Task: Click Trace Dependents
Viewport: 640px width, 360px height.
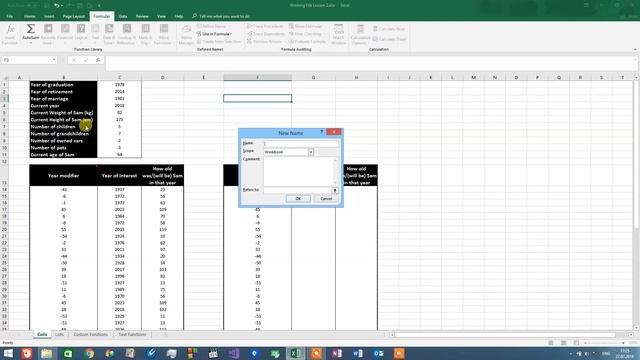Action: click(x=266, y=34)
